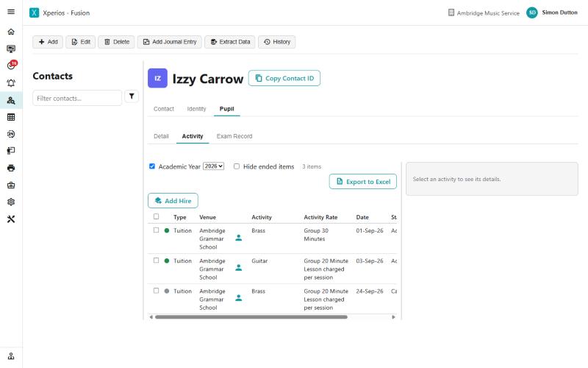The image size is (588, 368).
Task: Open the Academic Year 2026 dropdown
Action: pos(213,166)
